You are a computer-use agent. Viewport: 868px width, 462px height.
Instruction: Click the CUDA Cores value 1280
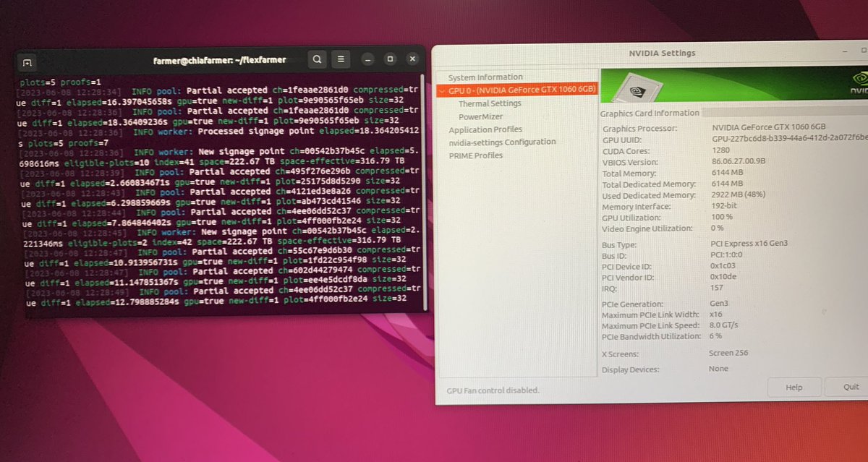(x=721, y=151)
